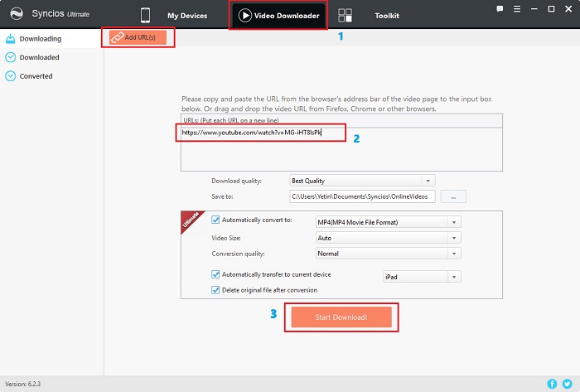
Task: Select Downloaded in the sidebar
Action: point(51,57)
